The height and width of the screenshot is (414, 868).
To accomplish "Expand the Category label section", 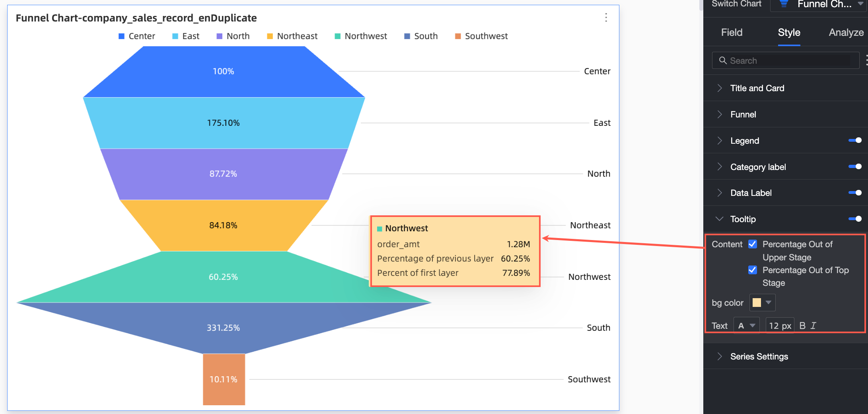I will tap(719, 167).
